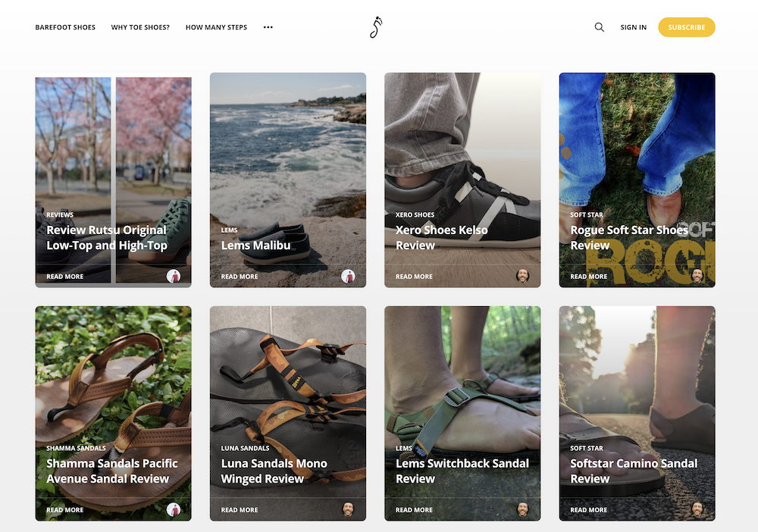Open Shamma Sandals Pacific Avenue Sandal Review title
Screen dimensions: 758x532
[x=111, y=471]
